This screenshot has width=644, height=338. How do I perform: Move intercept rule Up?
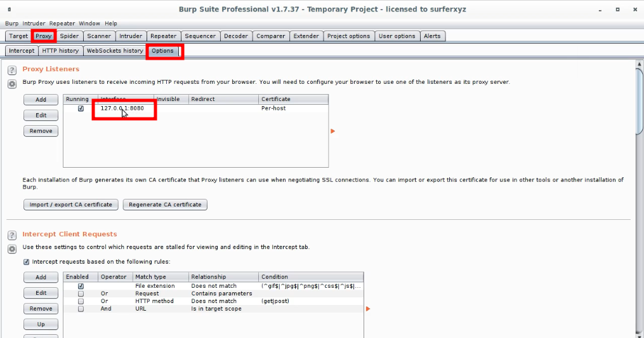[41, 324]
